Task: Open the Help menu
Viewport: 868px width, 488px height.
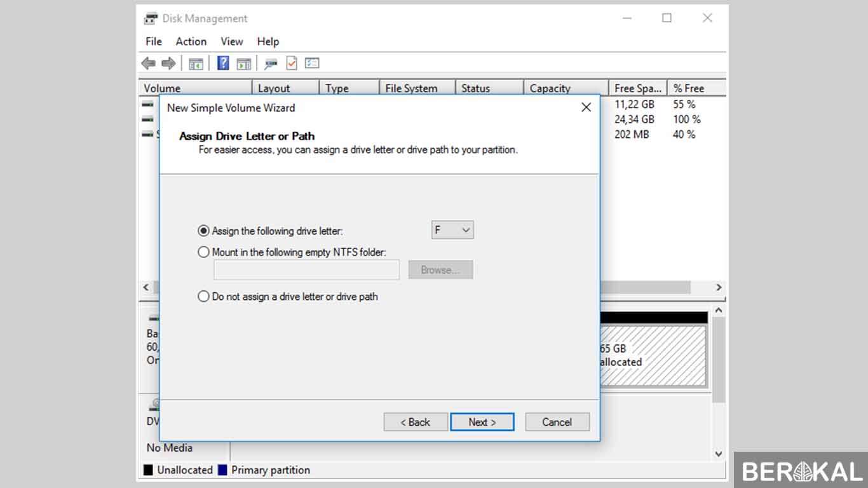Action: coord(268,41)
